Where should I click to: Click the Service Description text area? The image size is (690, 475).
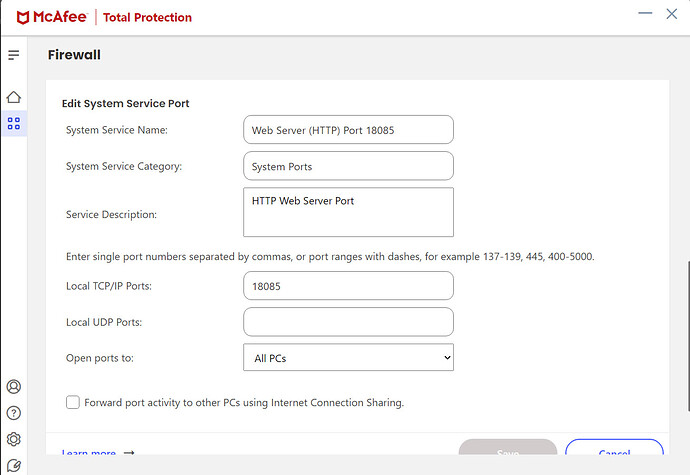pos(348,212)
